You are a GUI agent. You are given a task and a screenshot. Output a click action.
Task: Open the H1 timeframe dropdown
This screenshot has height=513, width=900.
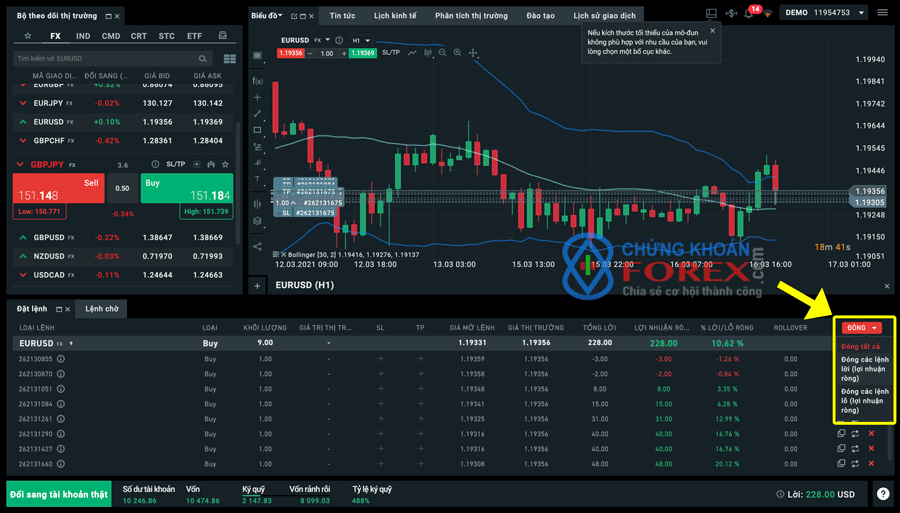click(x=361, y=40)
